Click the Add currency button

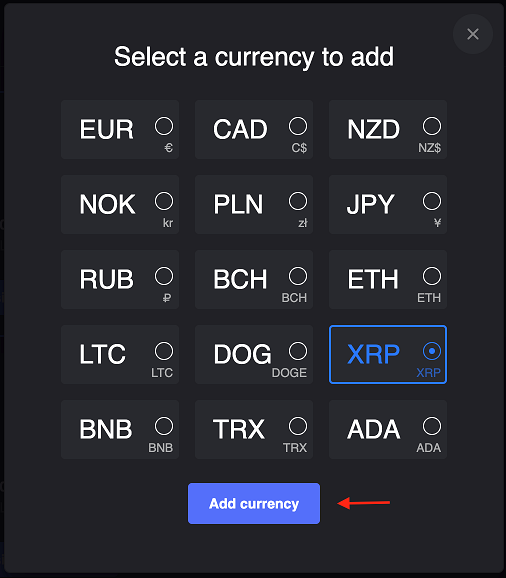click(x=254, y=504)
